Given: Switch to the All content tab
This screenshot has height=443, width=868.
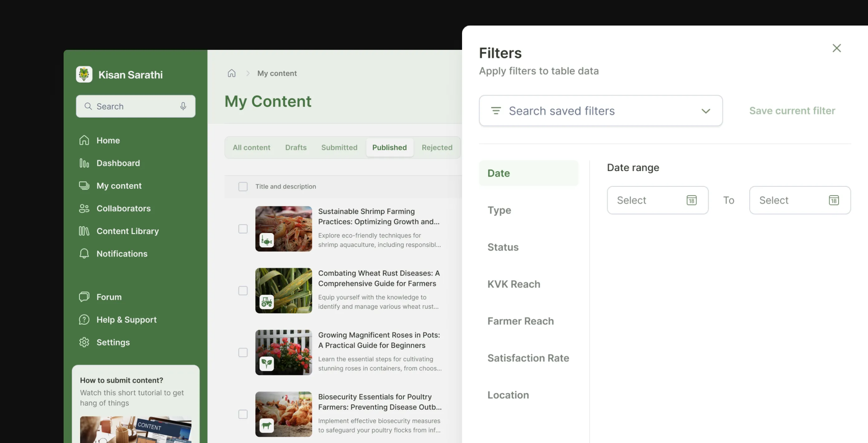Looking at the screenshot, I should point(251,147).
